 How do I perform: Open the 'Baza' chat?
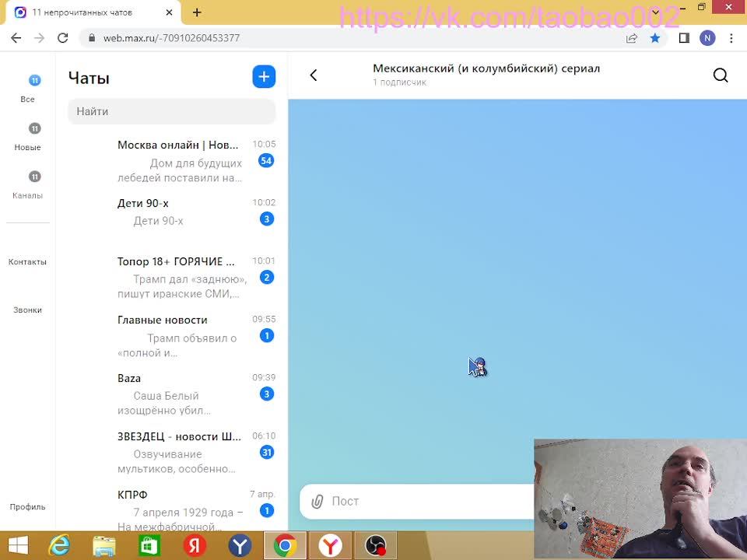coord(171,394)
